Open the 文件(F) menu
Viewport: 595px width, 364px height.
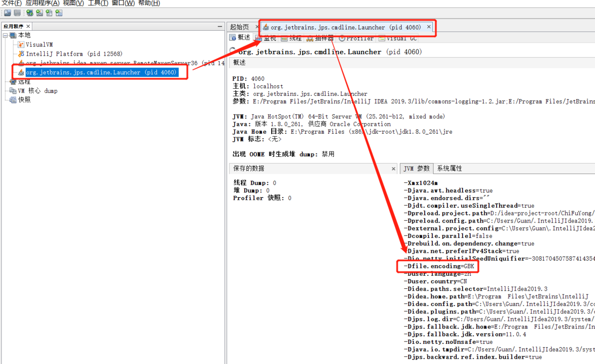click(x=12, y=3)
